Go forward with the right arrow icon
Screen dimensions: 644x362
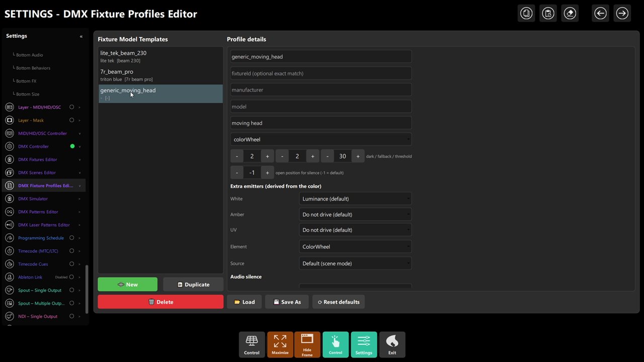coord(622,14)
